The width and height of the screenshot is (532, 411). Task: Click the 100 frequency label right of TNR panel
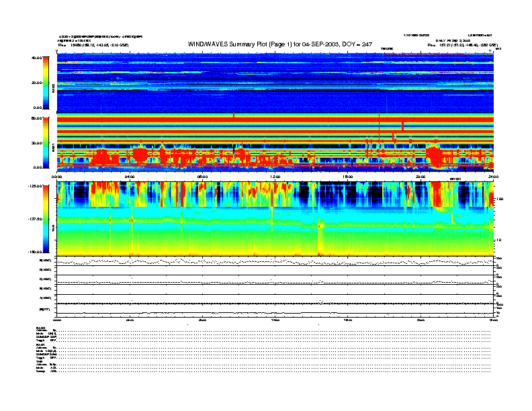pyautogui.click(x=500, y=199)
